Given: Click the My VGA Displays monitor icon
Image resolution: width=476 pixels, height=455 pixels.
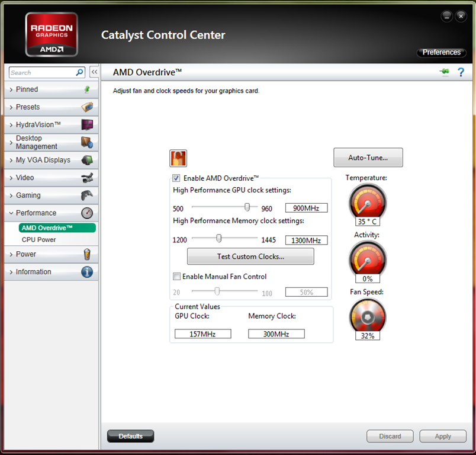Looking at the screenshot, I should click(x=87, y=160).
